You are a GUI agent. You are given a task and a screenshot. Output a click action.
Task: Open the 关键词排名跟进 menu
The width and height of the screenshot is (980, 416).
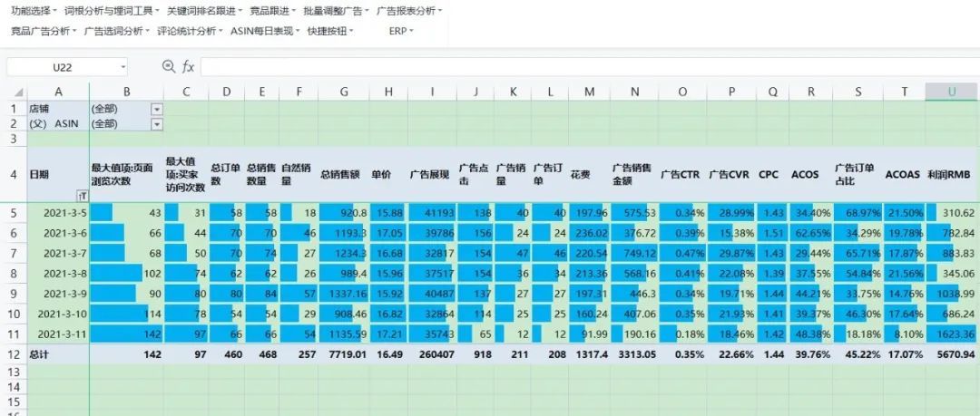coord(204,11)
